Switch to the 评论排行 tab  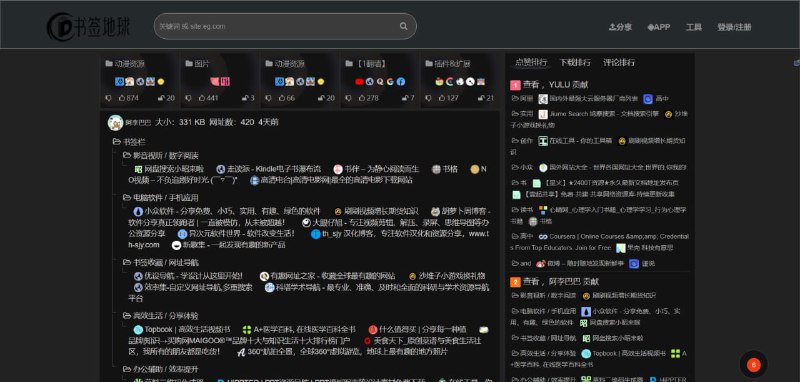pyautogui.click(x=619, y=62)
